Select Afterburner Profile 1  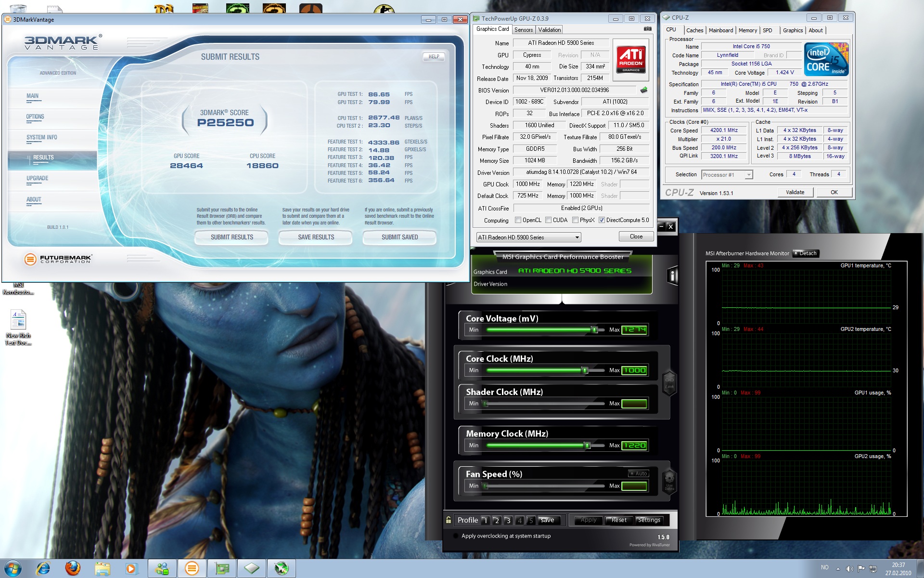pyautogui.click(x=486, y=520)
